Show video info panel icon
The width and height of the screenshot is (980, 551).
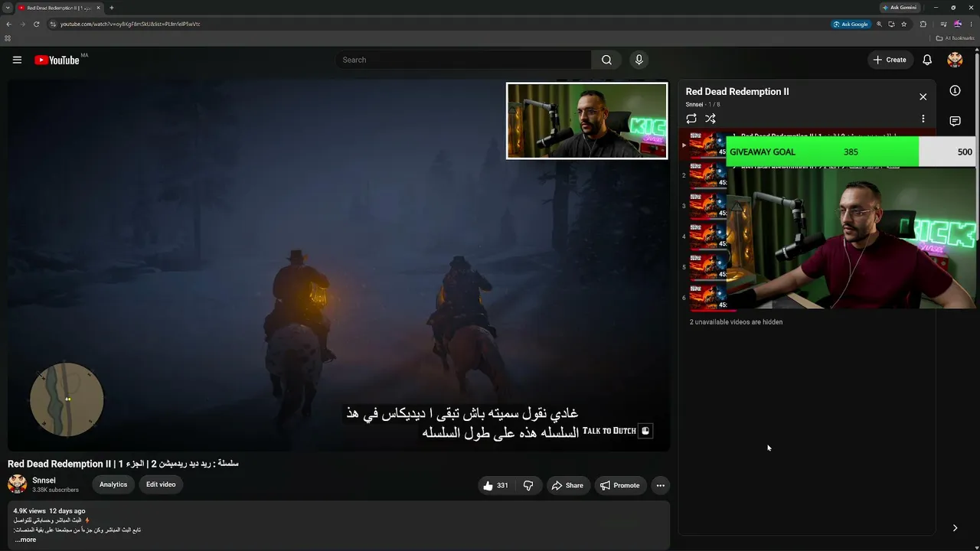[x=955, y=90]
